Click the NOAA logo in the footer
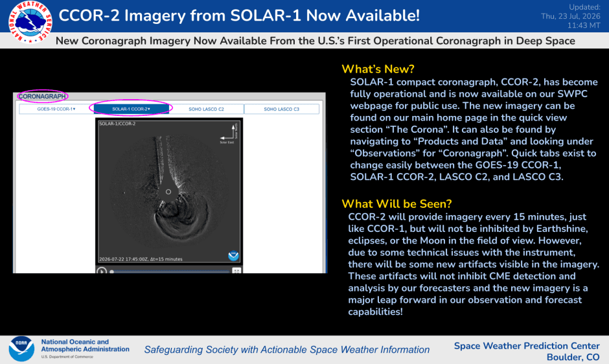This screenshot has height=364, width=609. [x=21, y=349]
